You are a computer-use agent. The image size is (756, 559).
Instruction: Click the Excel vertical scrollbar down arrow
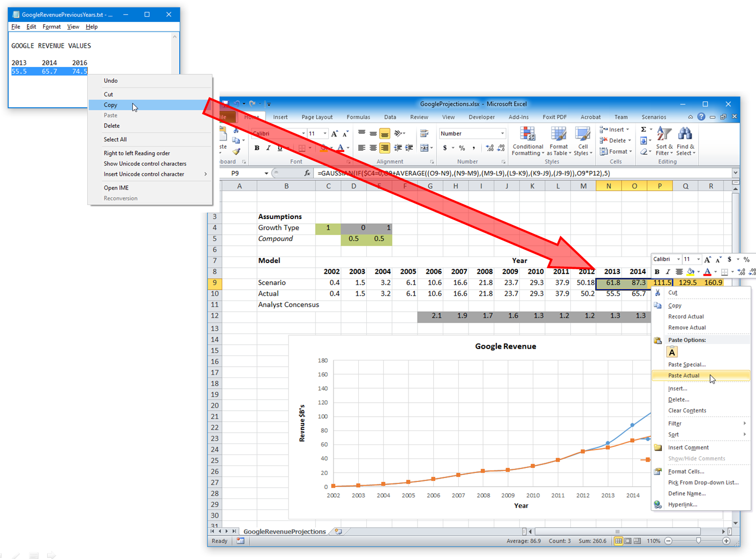736,523
